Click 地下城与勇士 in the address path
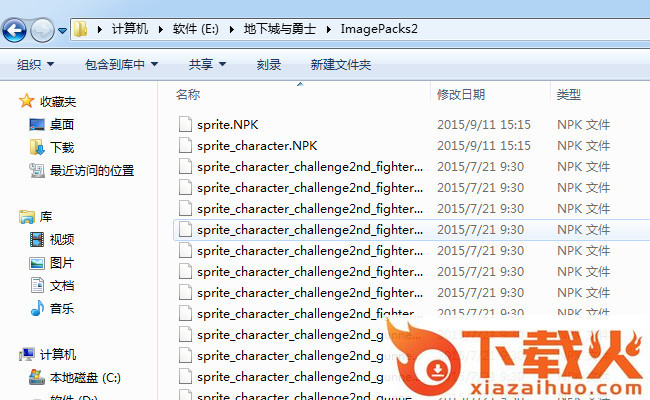Screen dimensions: 650x400 279,29
